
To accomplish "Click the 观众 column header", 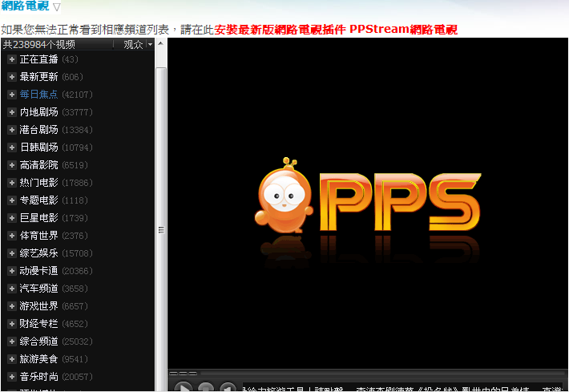I will [x=133, y=44].
